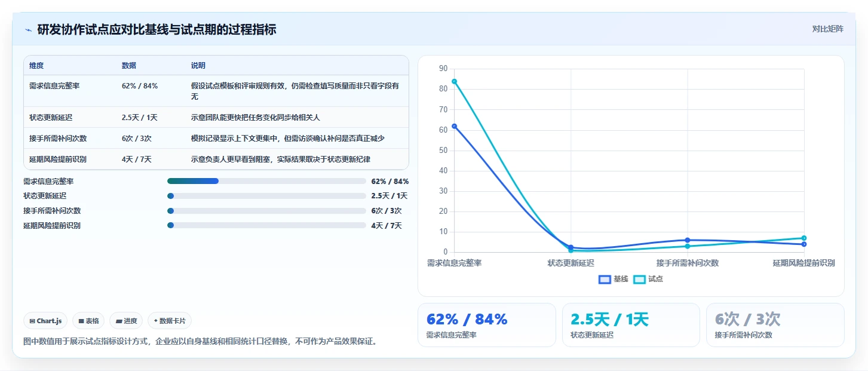Click table value 4天 / 7天
868x371 pixels.
pos(137,160)
